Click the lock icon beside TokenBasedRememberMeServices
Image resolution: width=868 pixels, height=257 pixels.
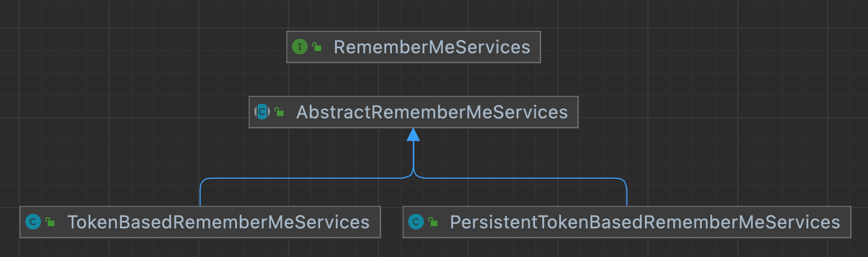pos(50,222)
